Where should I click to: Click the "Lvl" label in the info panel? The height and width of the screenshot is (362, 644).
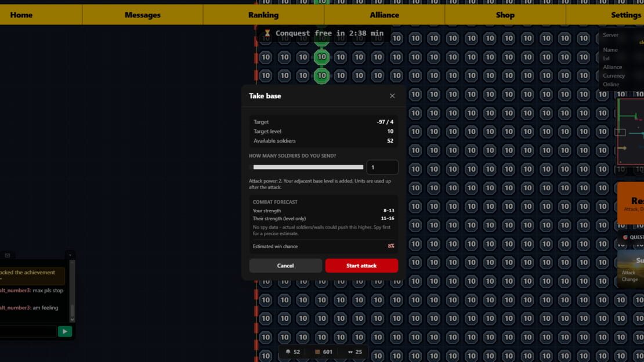coord(606,59)
